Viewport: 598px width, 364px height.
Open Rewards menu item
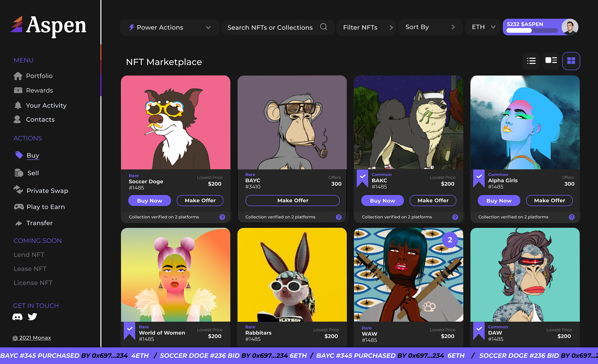click(40, 90)
